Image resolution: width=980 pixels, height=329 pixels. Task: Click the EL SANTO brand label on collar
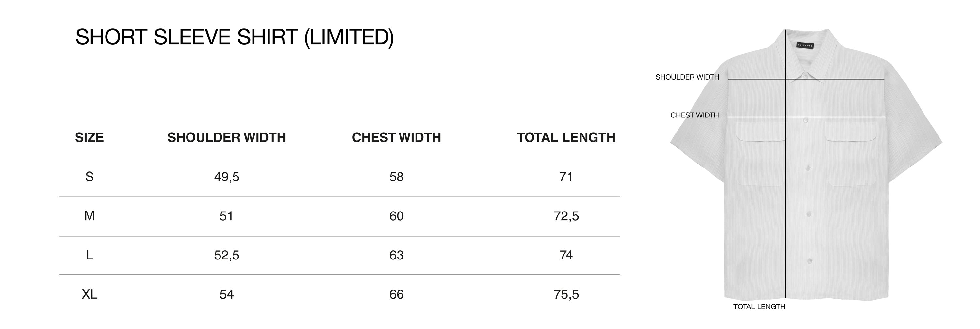coord(805,45)
